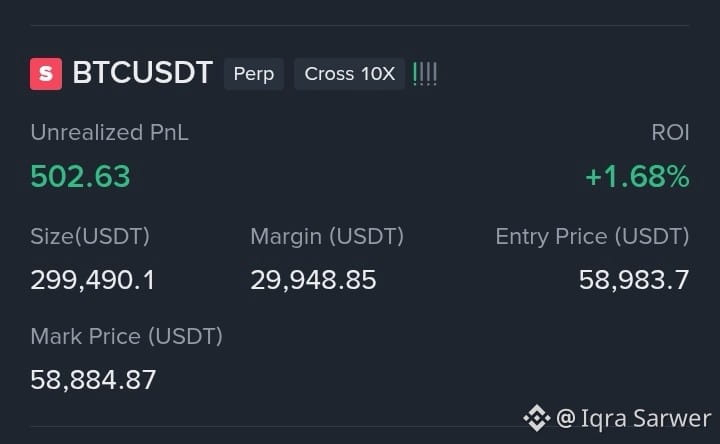
Task: Click the 502.63 unrealized PnL value
Action: point(80,176)
